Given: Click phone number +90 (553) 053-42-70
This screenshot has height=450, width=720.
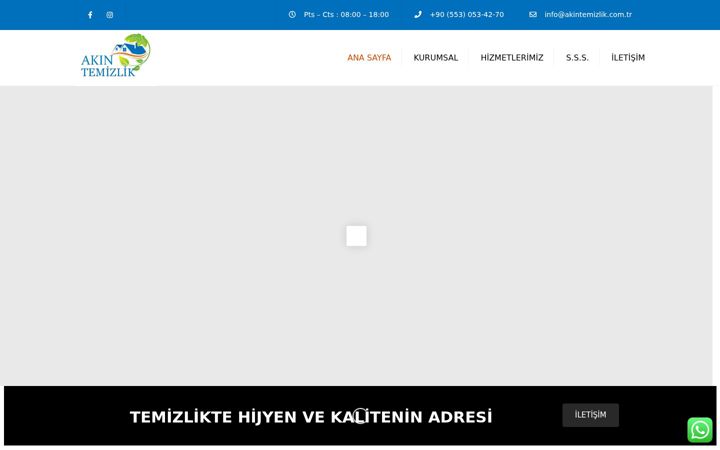Looking at the screenshot, I should (467, 15).
